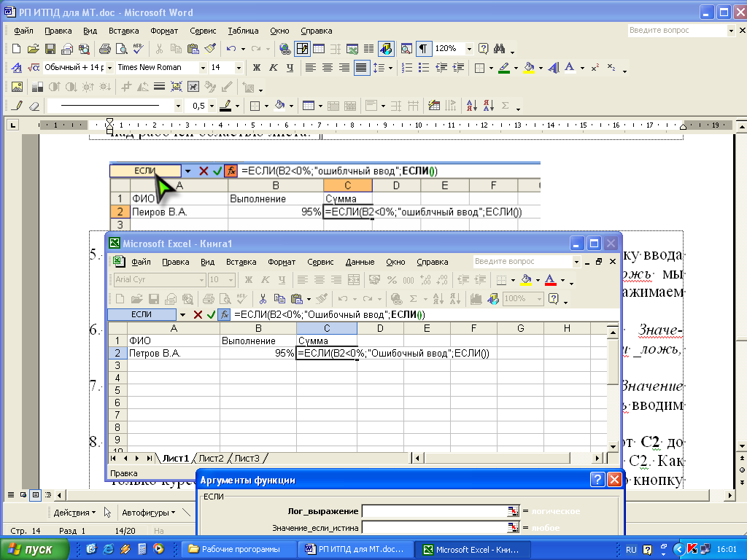Create new blank document in Word
747x560 pixels.
pos(16,49)
